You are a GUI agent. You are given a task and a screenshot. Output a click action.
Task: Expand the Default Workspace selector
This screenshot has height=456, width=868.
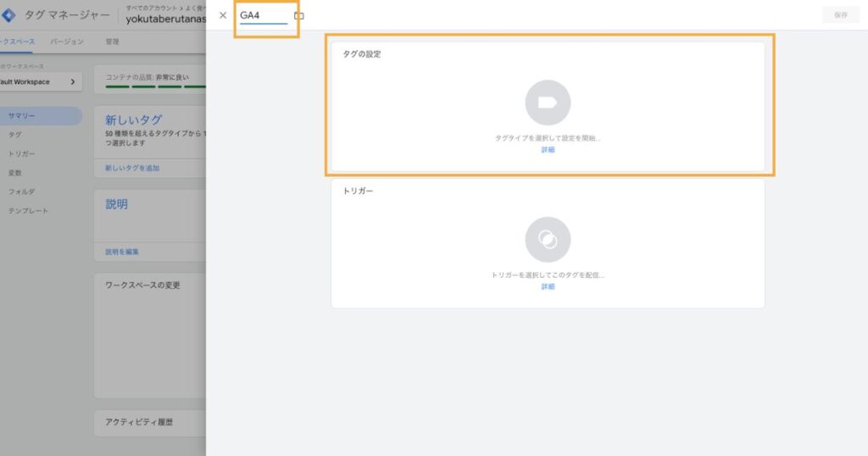(x=41, y=82)
